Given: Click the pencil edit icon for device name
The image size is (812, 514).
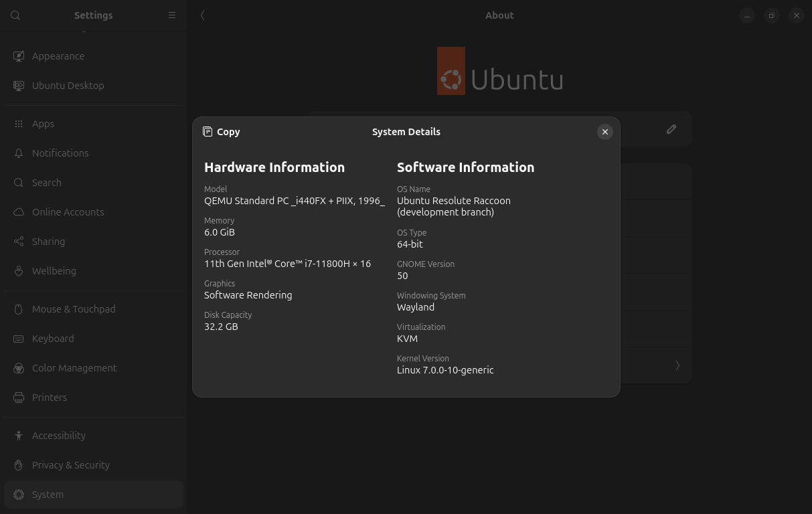Looking at the screenshot, I should 671,129.
